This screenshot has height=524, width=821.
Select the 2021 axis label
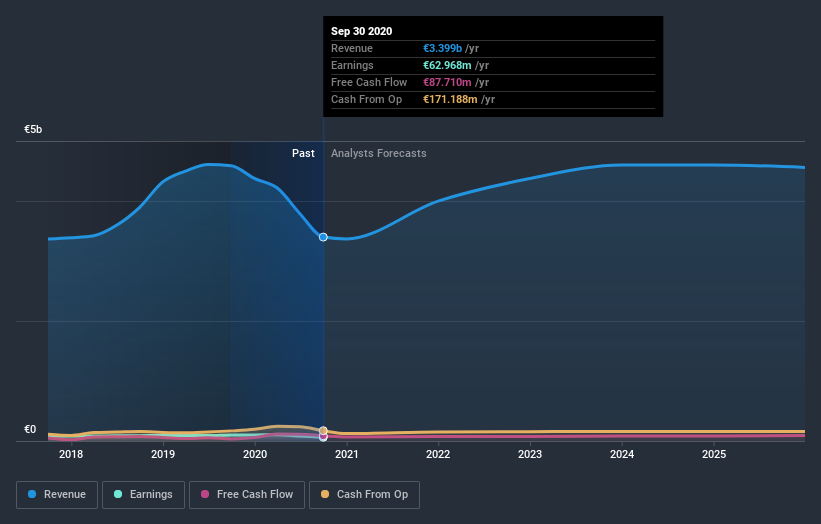coord(347,454)
